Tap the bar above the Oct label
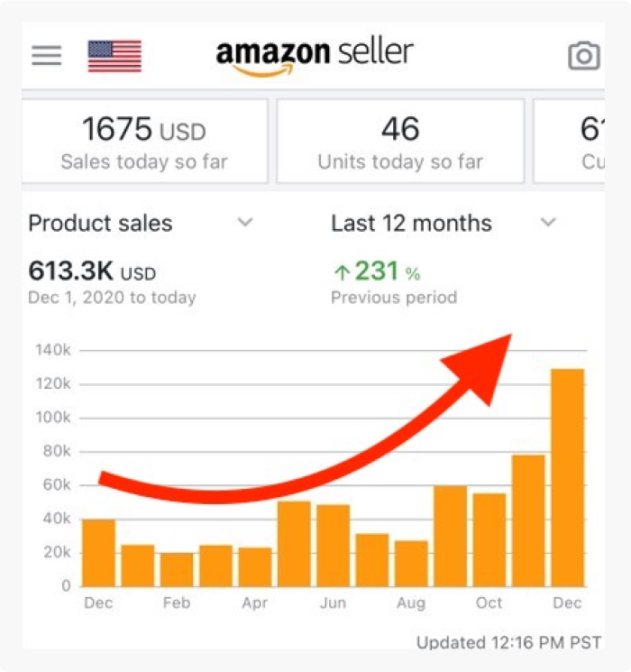 click(x=489, y=540)
